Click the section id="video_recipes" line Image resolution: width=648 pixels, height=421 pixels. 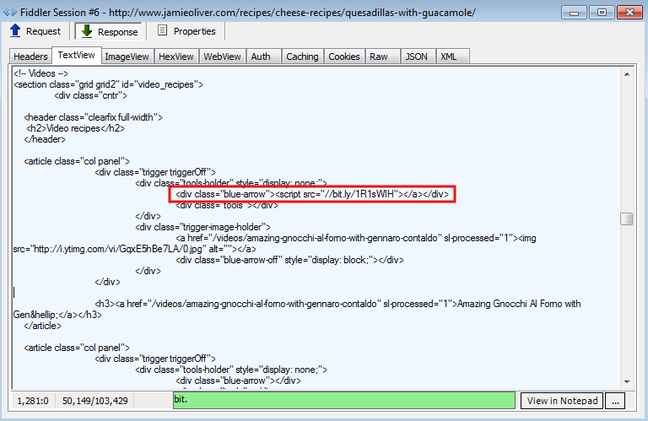point(108,85)
